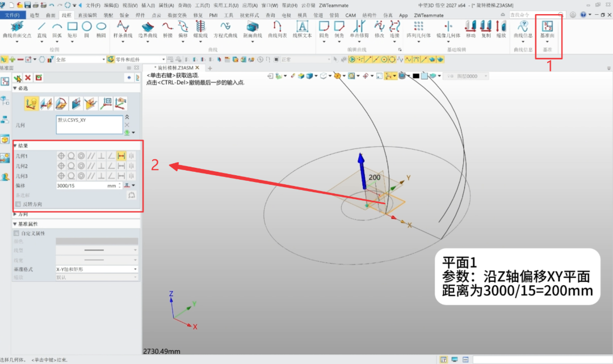Open the 编辑(E) menu
Screen dimensions: 613x364
click(111, 6)
